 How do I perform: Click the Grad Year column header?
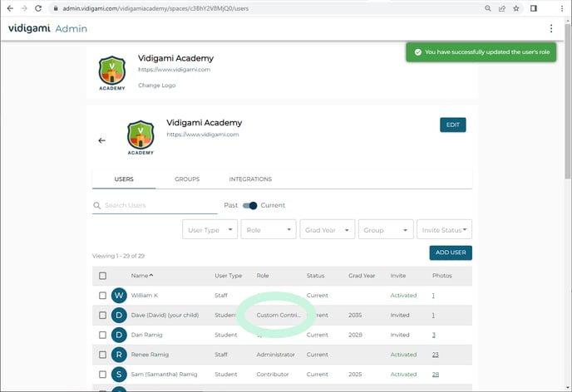pos(362,276)
